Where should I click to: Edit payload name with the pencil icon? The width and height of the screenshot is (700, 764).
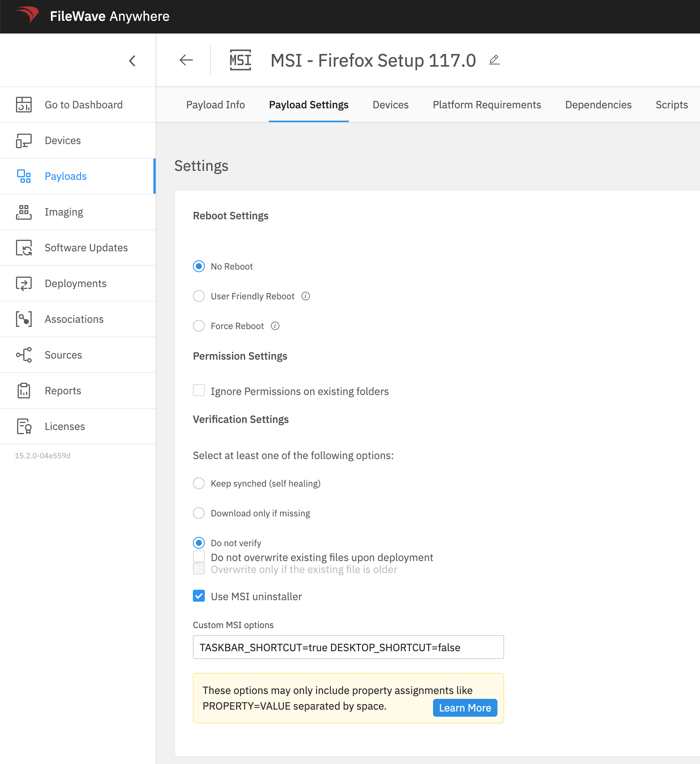[x=494, y=60]
